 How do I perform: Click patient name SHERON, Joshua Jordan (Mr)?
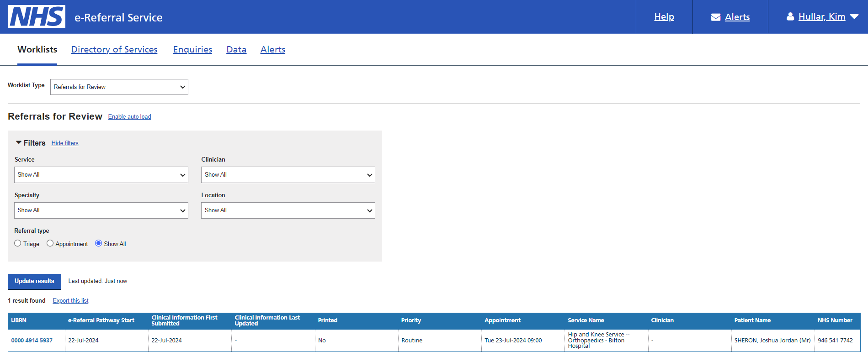[x=772, y=341]
